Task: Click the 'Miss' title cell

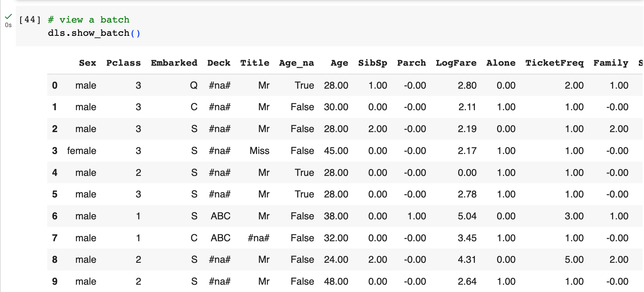Action: tap(259, 151)
